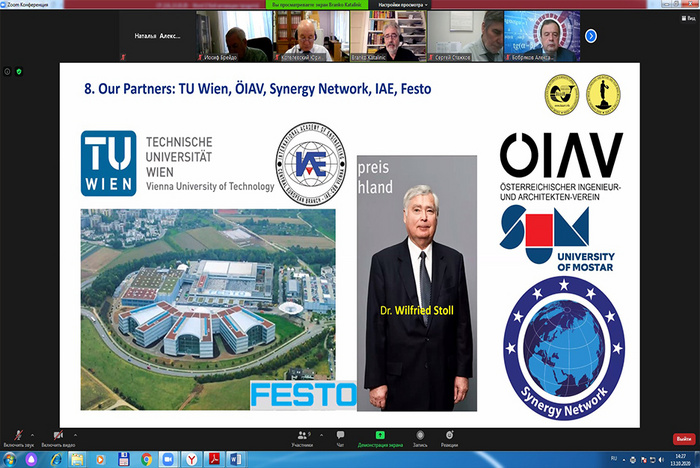Open the Настройки просмотра view options dropdown
700x468 pixels.
[403, 4]
